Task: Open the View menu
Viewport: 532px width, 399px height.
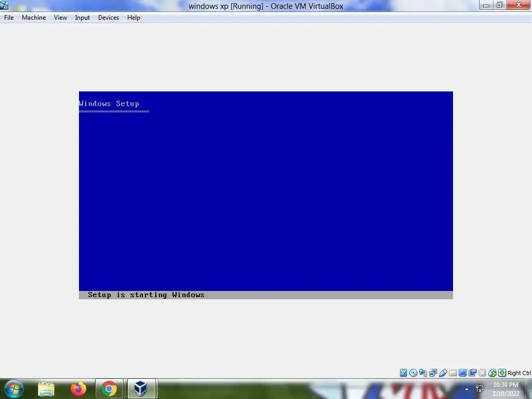Action: [x=60, y=18]
